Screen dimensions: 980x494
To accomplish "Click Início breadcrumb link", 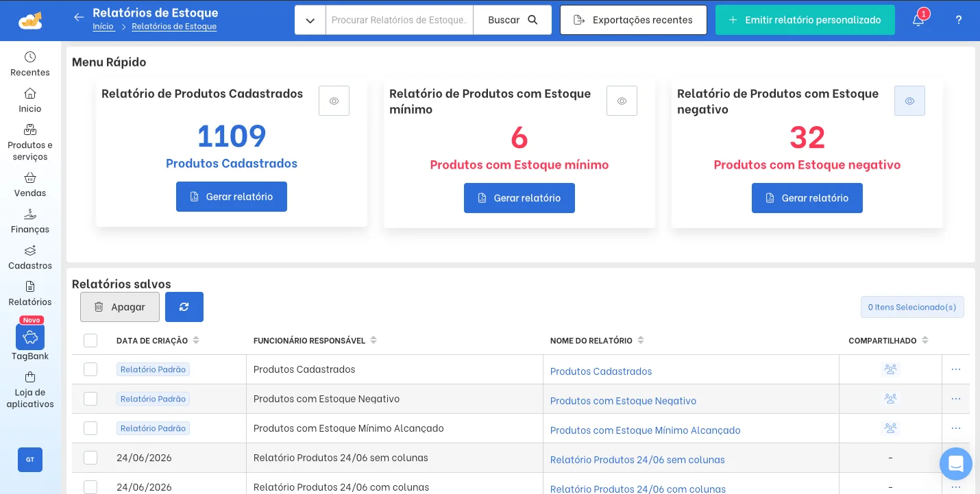I will [103, 27].
